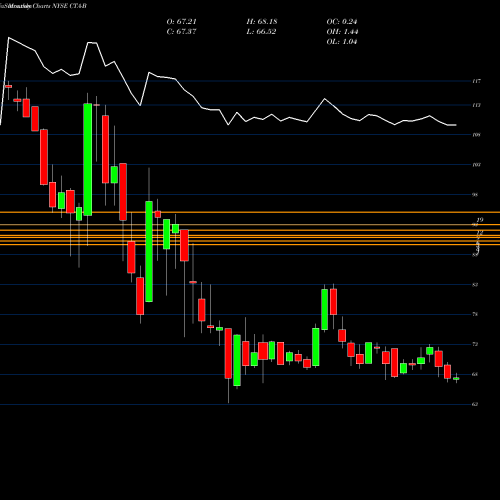Image resolution: width=500 pixels, height=500 pixels.
Task: Click the 78 price axis label
Action: (x=475, y=314)
